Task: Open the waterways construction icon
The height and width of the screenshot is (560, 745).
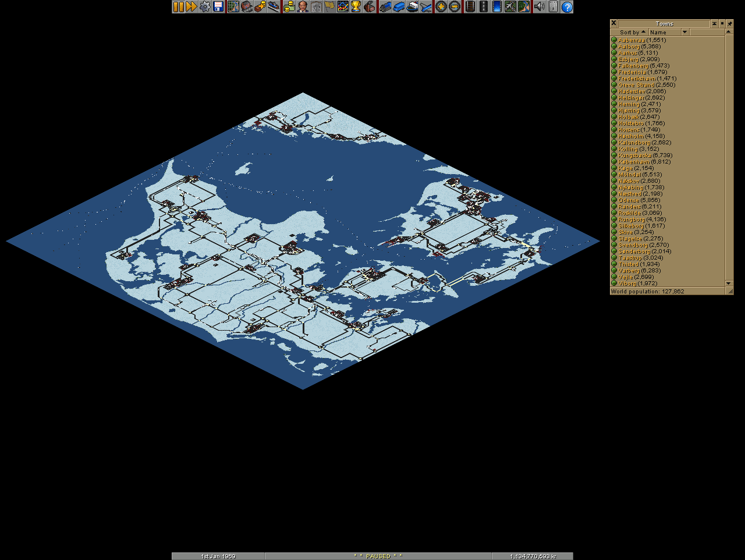Action: pyautogui.click(x=496, y=7)
